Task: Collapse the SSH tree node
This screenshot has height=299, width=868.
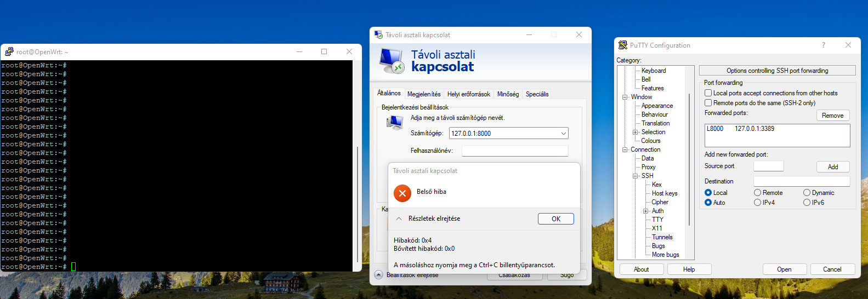Action: [636, 176]
